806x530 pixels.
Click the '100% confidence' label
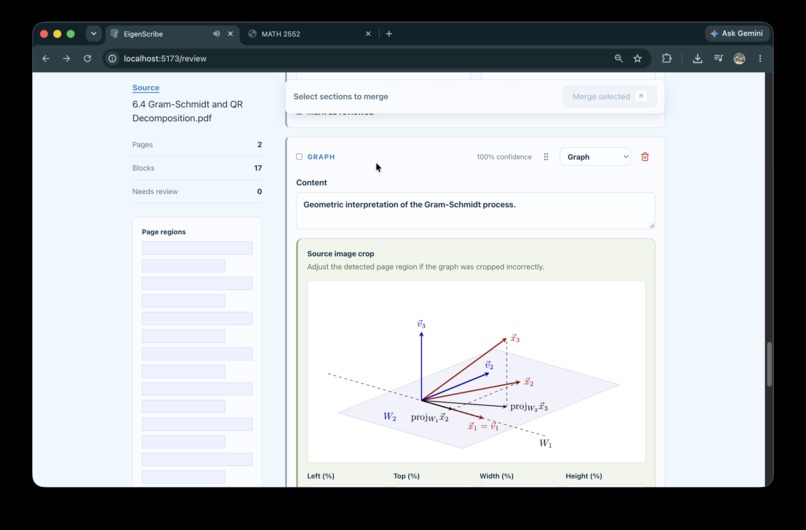pyautogui.click(x=504, y=157)
